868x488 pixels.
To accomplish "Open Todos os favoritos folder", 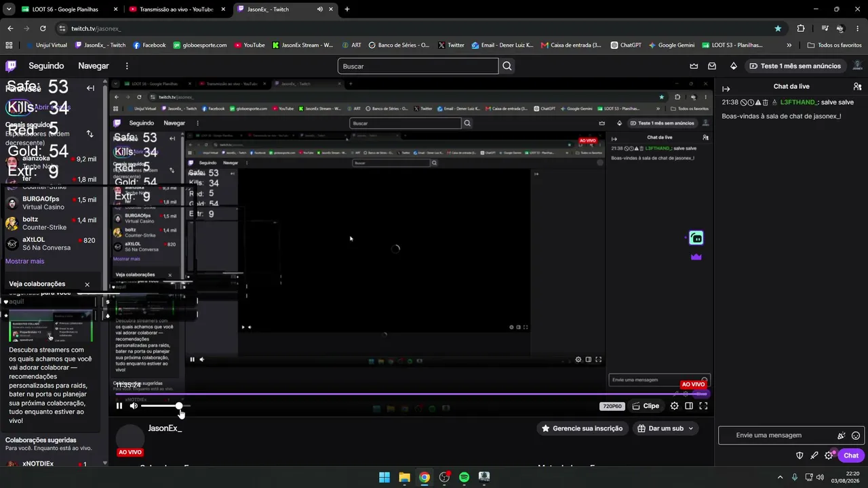I will 835,45.
